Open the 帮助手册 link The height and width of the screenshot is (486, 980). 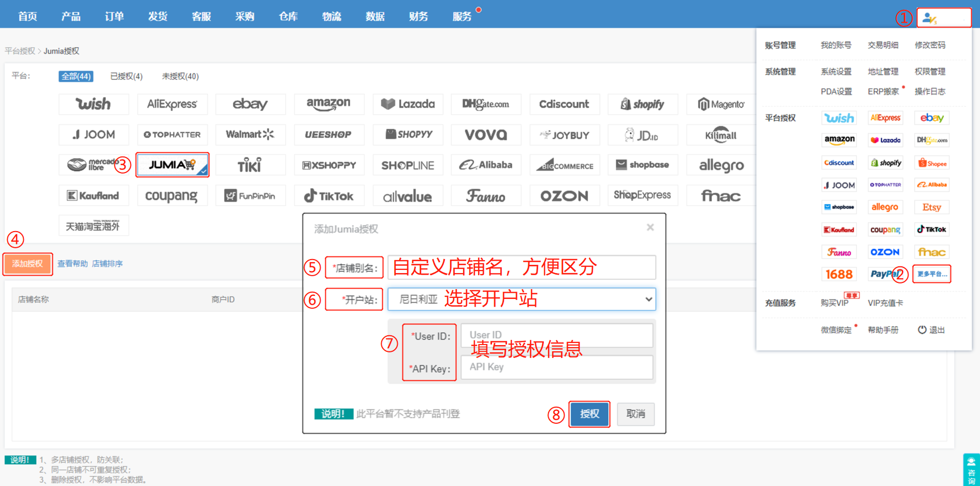[883, 330]
